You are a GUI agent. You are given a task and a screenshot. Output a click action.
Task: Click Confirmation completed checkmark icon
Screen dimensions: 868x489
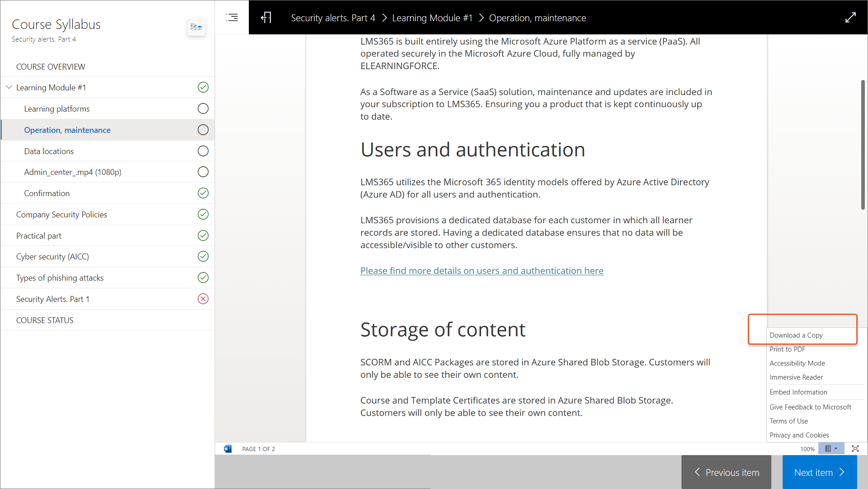coord(203,193)
